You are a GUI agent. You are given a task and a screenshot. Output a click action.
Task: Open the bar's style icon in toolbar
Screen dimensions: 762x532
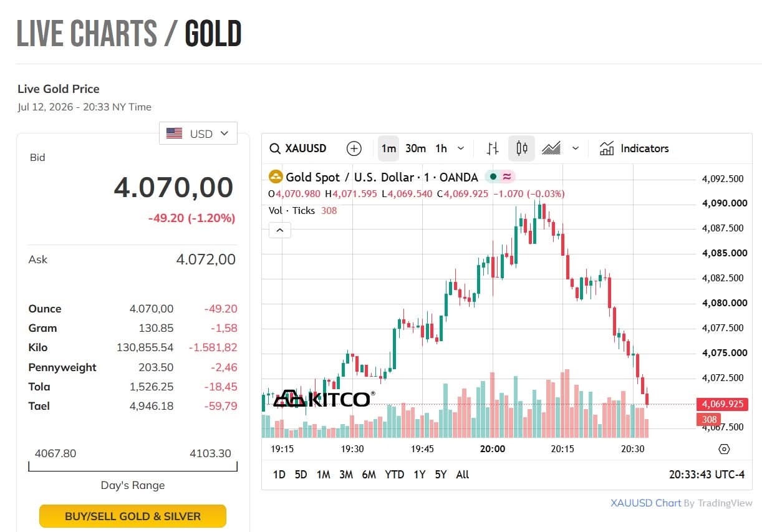[x=493, y=148]
